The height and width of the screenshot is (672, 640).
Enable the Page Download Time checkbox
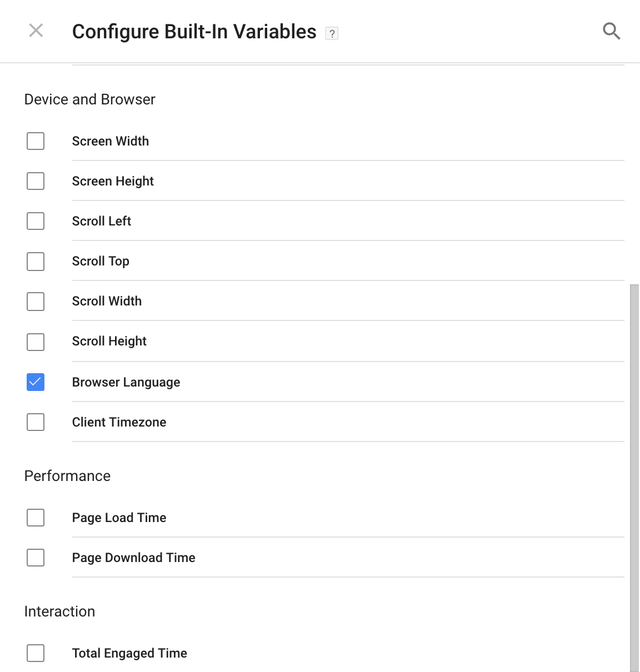point(36,558)
